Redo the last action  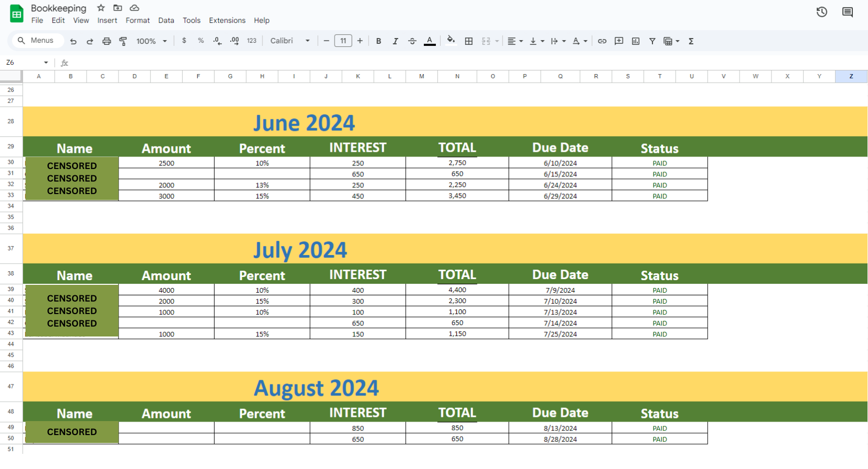coord(90,41)
